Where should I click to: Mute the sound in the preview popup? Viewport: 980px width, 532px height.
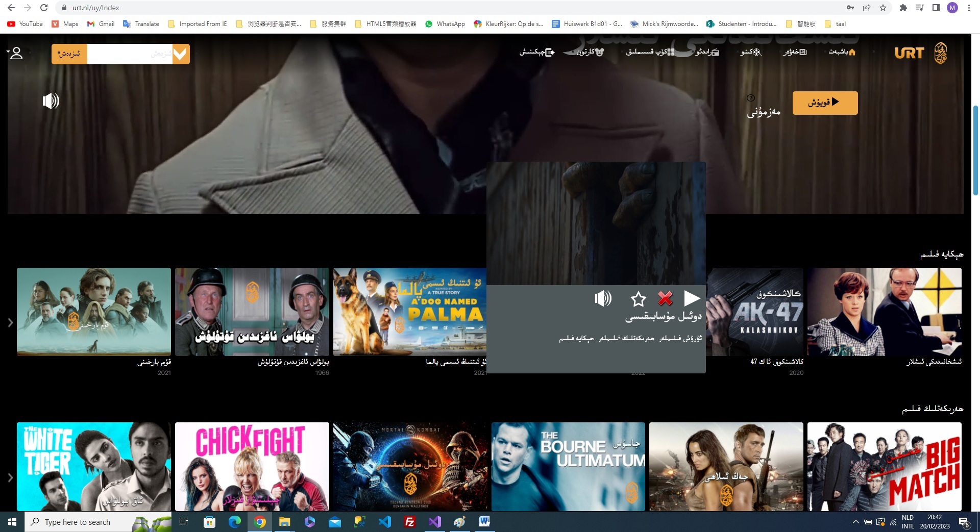[603, 298]
